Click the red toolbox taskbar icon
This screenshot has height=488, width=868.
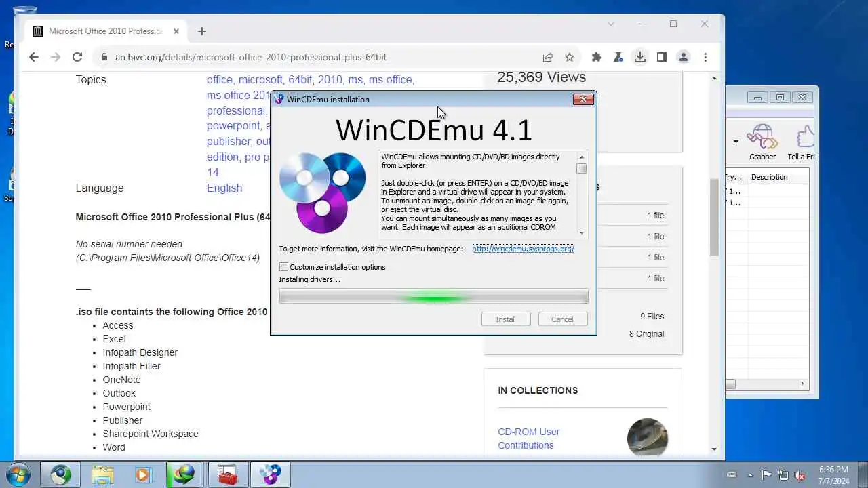coord(228,474)
